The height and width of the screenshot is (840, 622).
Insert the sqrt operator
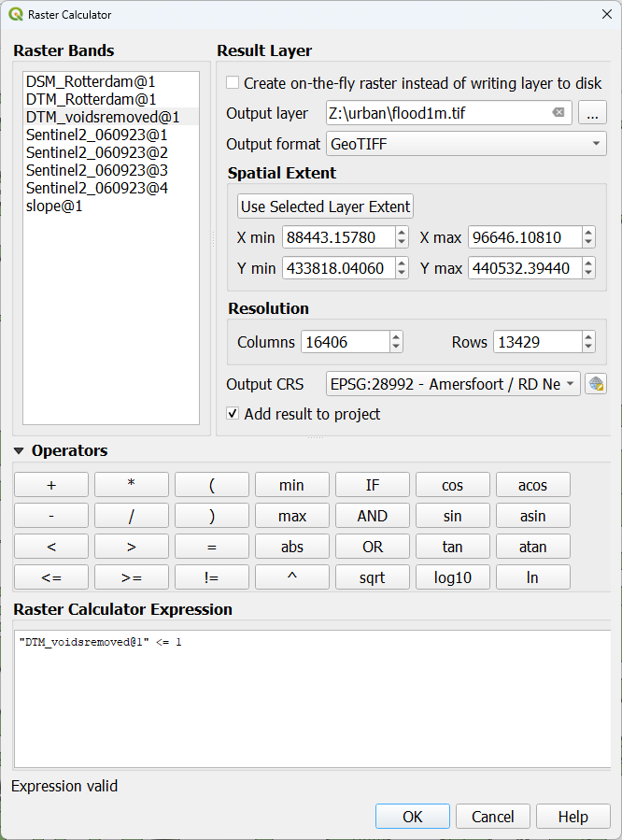(372, 577)
